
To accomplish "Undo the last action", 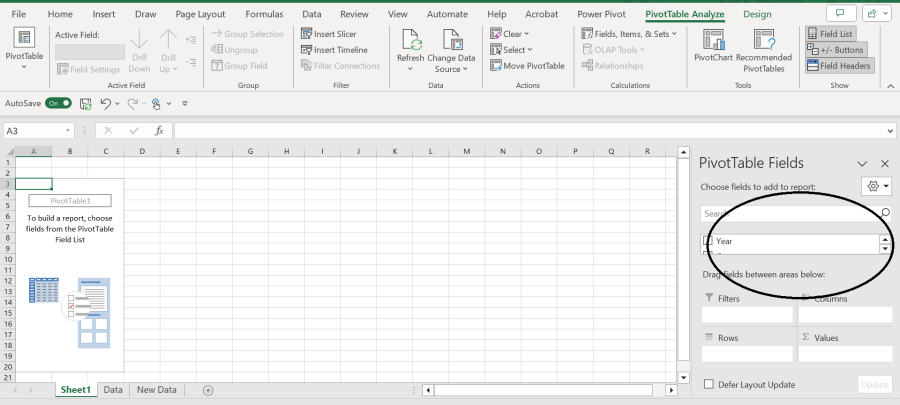I will (105, 103).
